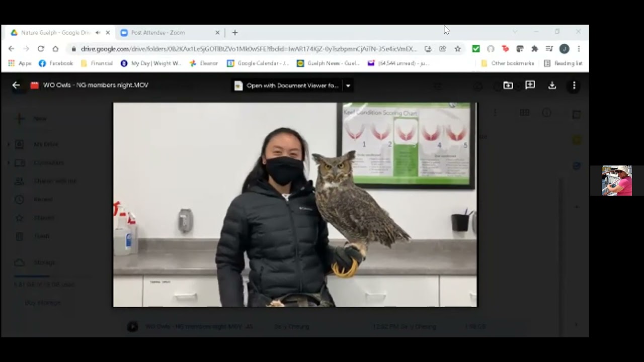Open the Financial bookmarks folder
The width and height of the screenshot is (644, 362).
click(x=97, y=63)
